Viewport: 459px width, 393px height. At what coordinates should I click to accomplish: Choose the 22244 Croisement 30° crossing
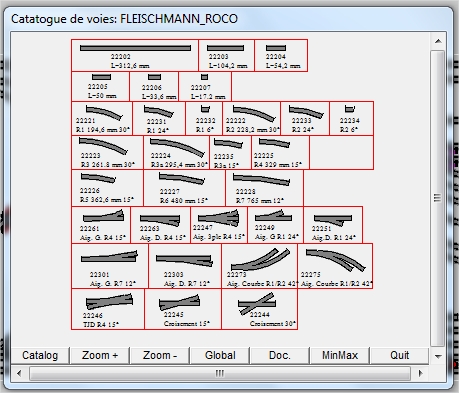259,309
